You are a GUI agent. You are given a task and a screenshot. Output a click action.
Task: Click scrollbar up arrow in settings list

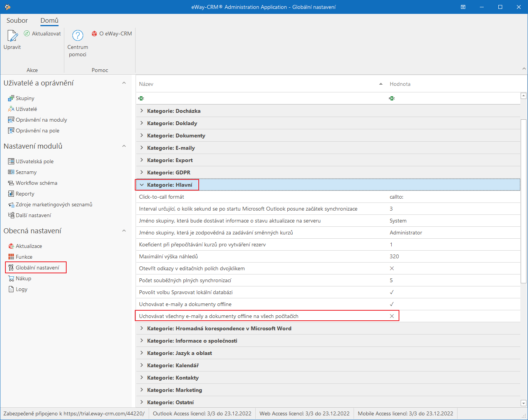click(x=523, y=96)
